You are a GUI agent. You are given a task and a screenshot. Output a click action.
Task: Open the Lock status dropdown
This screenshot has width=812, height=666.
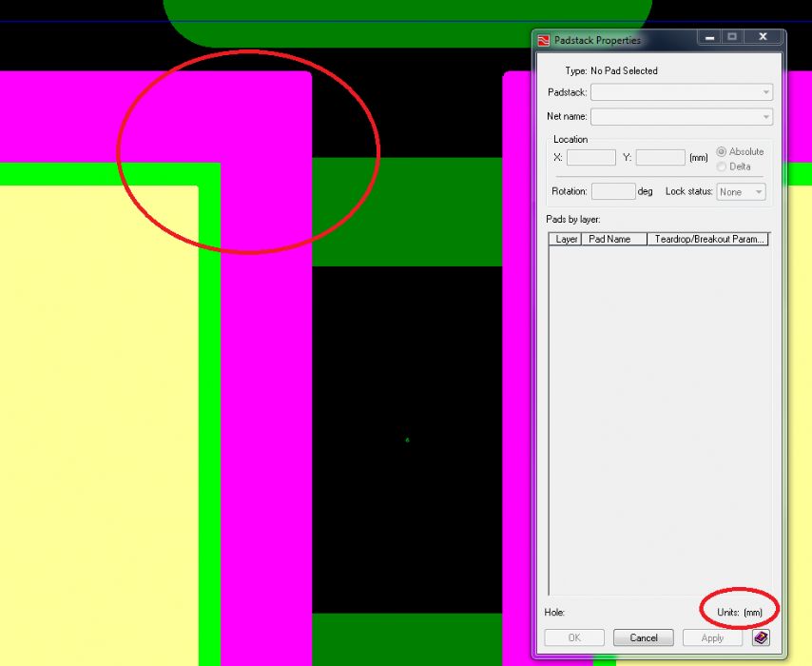point(741,192)
